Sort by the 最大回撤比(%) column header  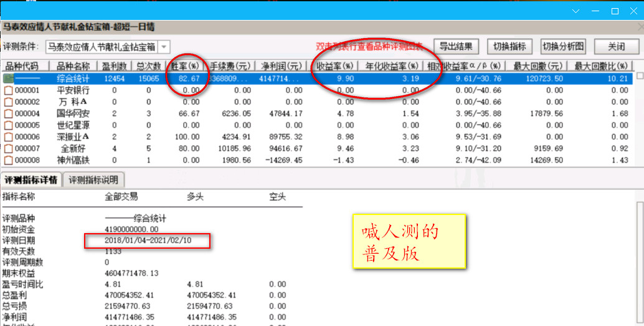[x=600, y=66]
